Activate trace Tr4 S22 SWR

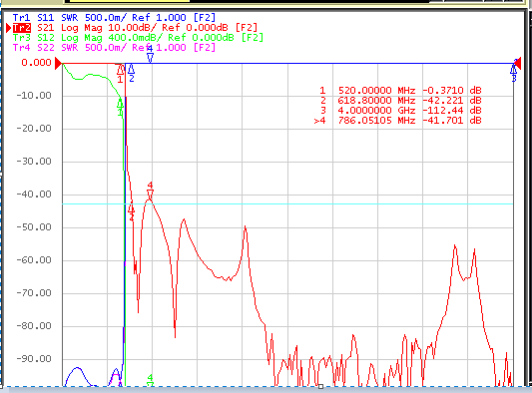coord(114,47)
